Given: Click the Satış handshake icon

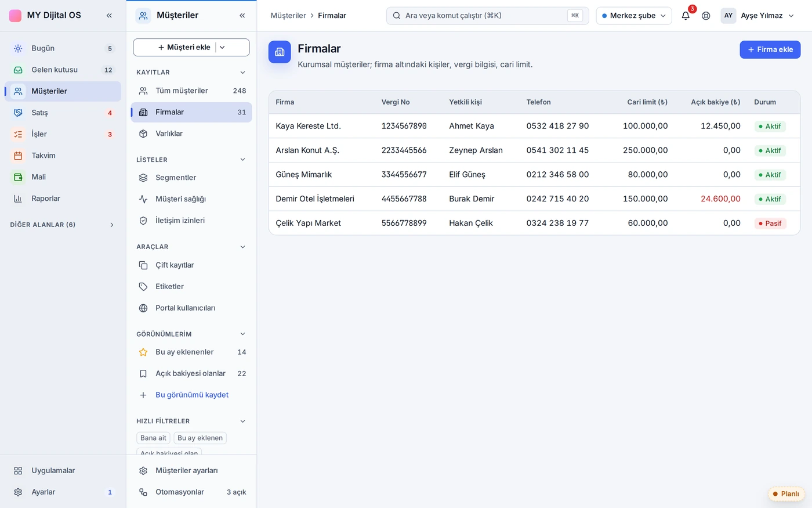Looking at the screenshot, I should click(x=18, y=113).
